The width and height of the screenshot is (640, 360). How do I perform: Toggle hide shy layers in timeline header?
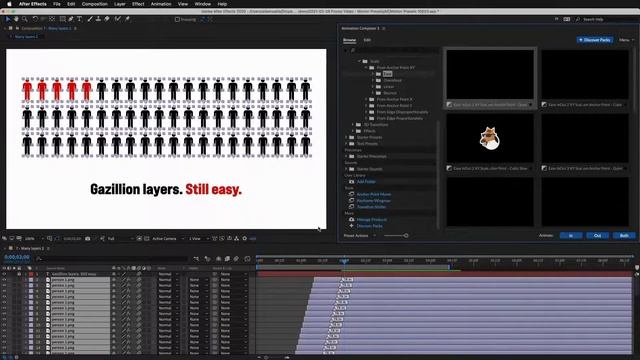(x=218, y=259)
